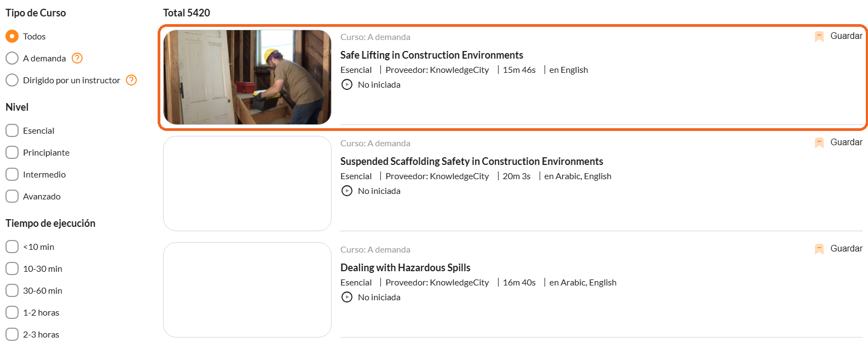
Task: Click help icon next to A demanda
Action: pos(77,58)
